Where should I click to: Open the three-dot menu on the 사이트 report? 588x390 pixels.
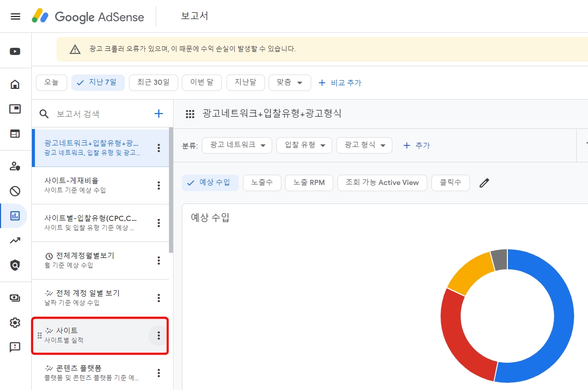pos(159,336)
